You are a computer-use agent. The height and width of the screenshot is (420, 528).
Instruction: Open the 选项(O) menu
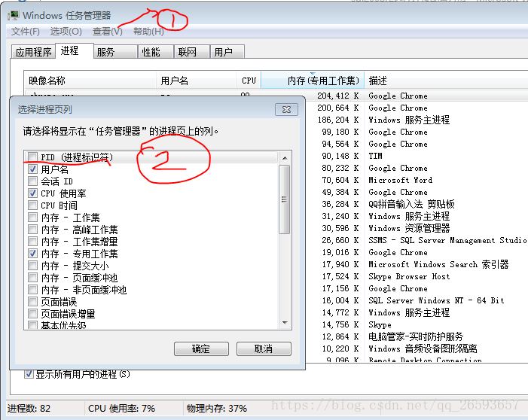66,32
